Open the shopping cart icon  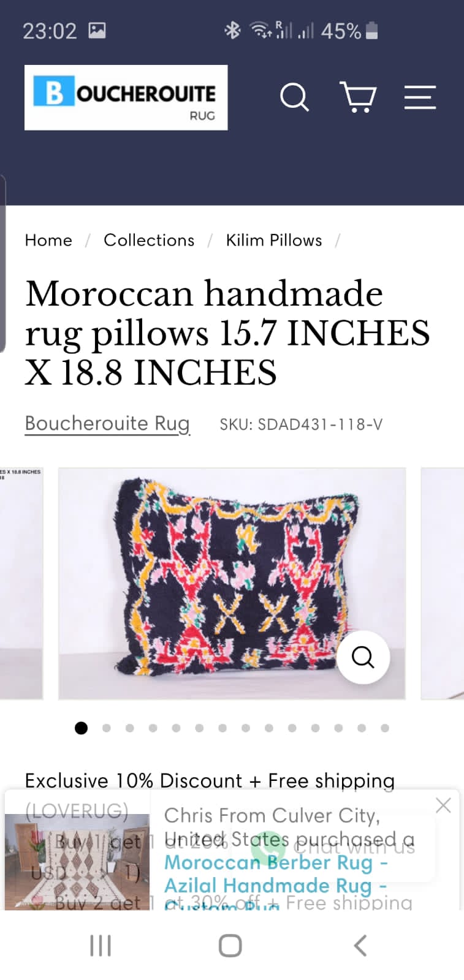point(359,97)
